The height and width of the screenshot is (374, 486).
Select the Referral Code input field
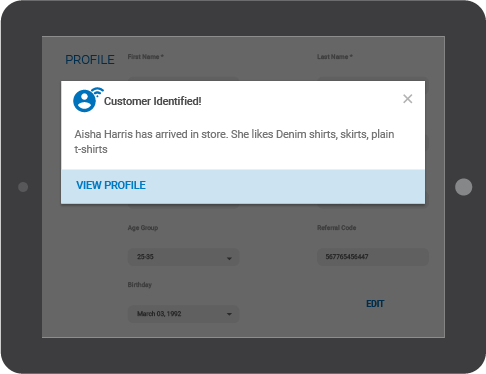(x=373, y=257)
